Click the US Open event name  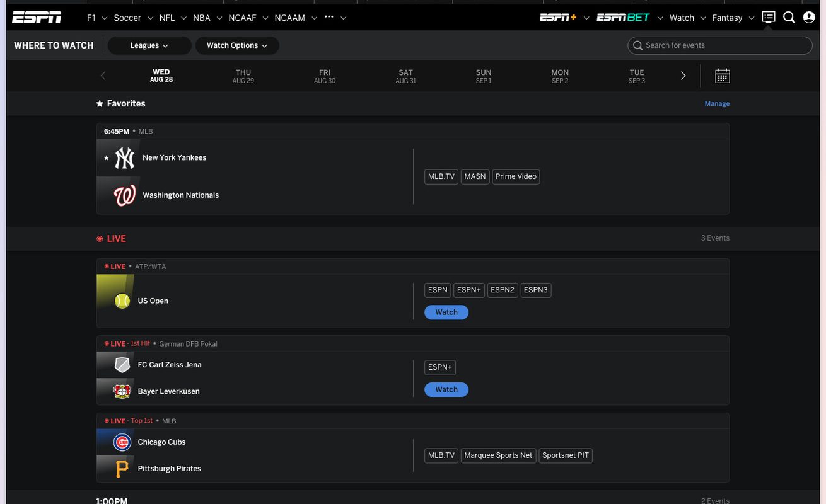[153, 301]
